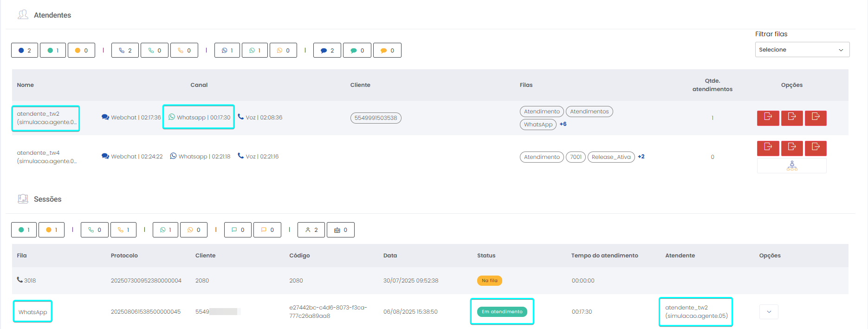Click the orange Na fila status badge

click(489, 281)
